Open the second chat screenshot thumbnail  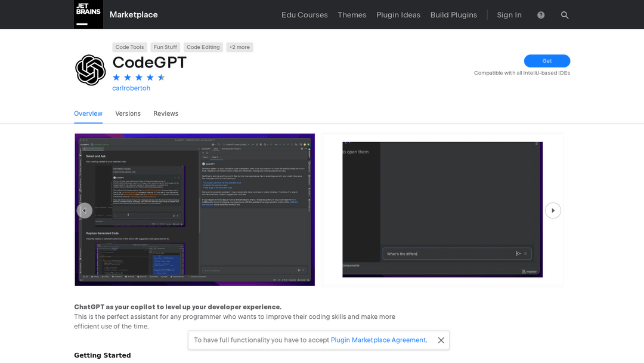point(442,210)
